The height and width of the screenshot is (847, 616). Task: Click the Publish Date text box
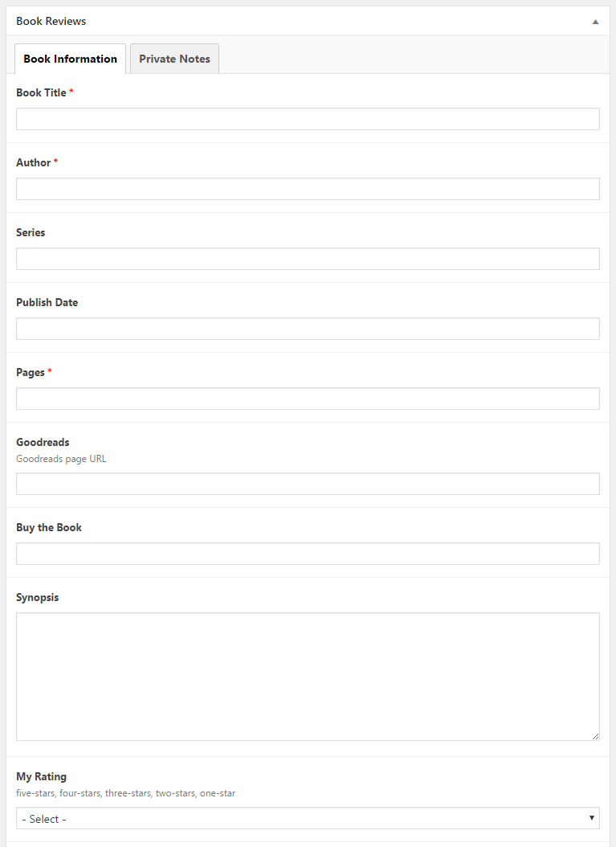pos(308,329)
